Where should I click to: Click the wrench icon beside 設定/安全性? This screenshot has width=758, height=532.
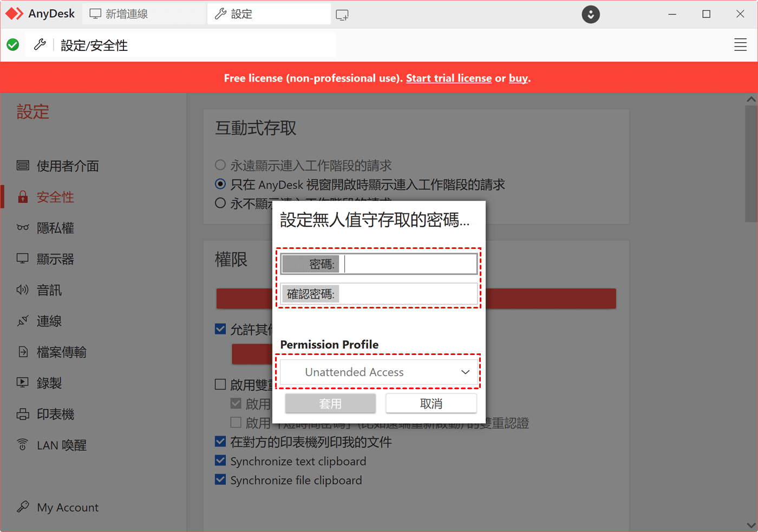click(40, 44)
